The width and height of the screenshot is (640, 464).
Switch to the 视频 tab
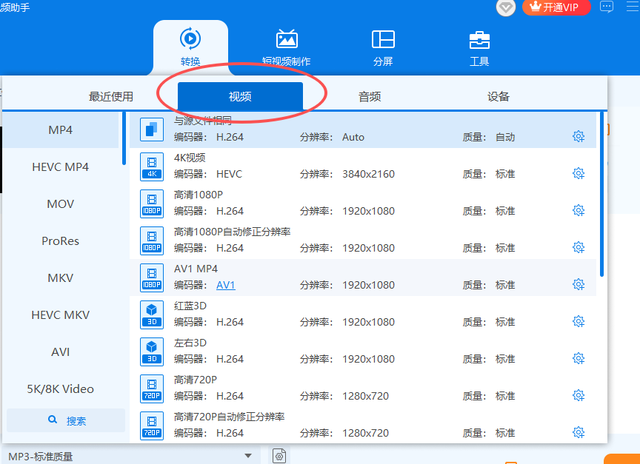(240, 96)
